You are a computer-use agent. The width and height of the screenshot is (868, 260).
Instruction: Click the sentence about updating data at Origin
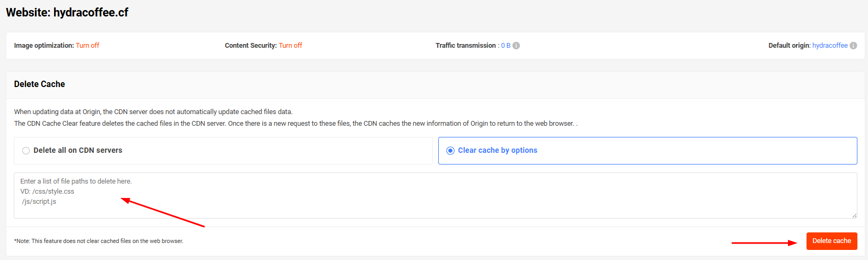[153, 112]
